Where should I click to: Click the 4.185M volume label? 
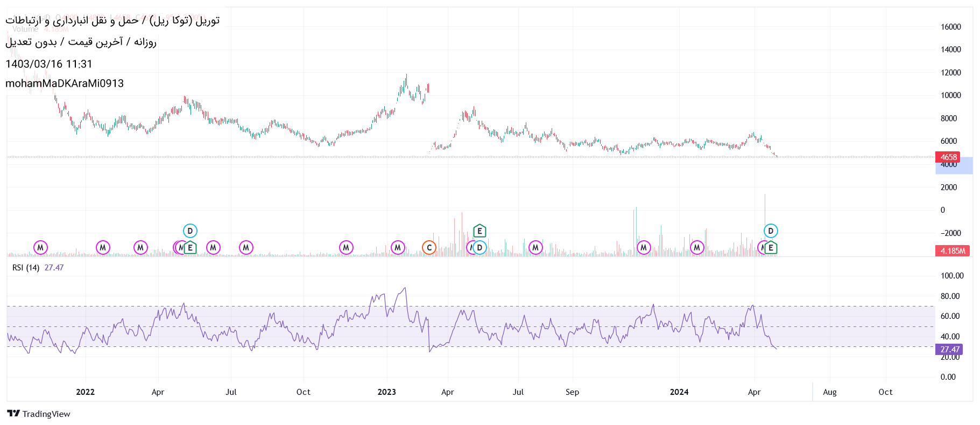pos(953,251)
